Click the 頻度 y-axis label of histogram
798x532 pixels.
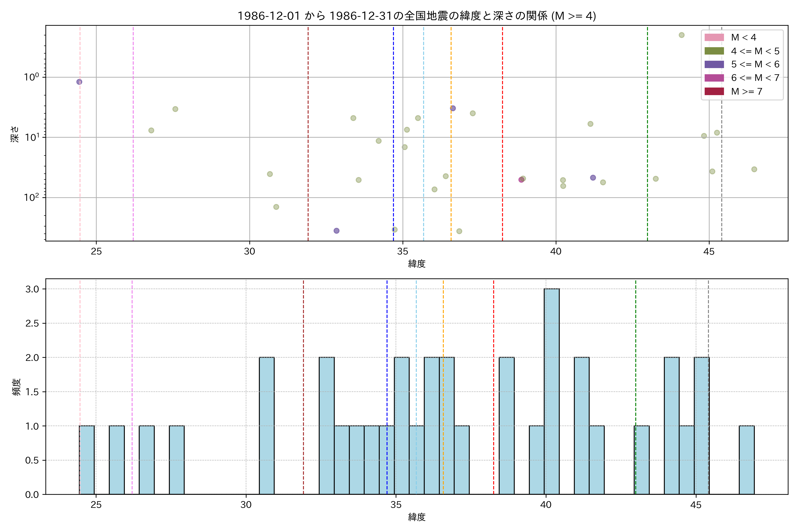tap(16, 387)
